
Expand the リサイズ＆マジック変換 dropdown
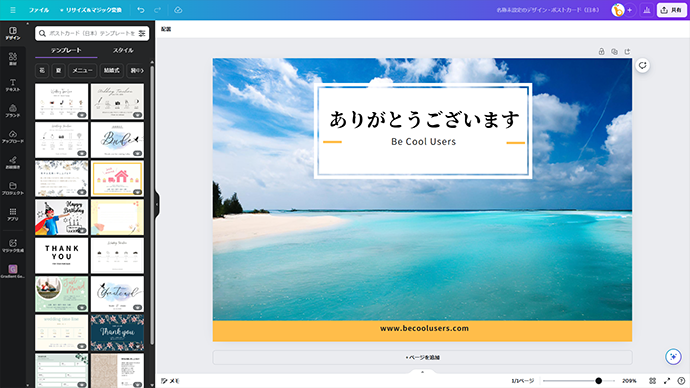91,10
